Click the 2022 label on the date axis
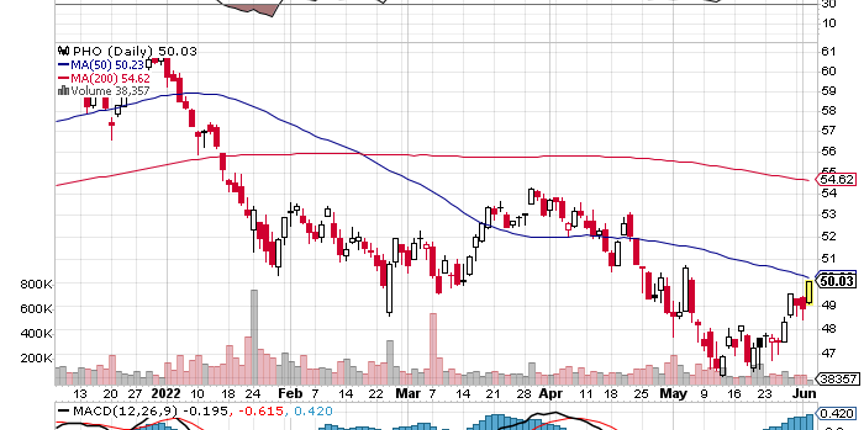Image resolution: width=864 pixels, height=430 pixels. point(164,394)
